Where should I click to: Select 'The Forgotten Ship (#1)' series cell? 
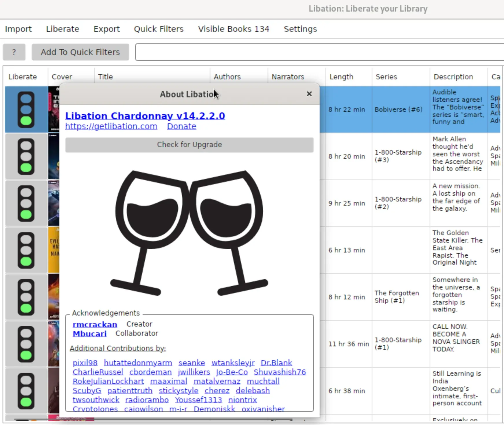click(401, 297)
